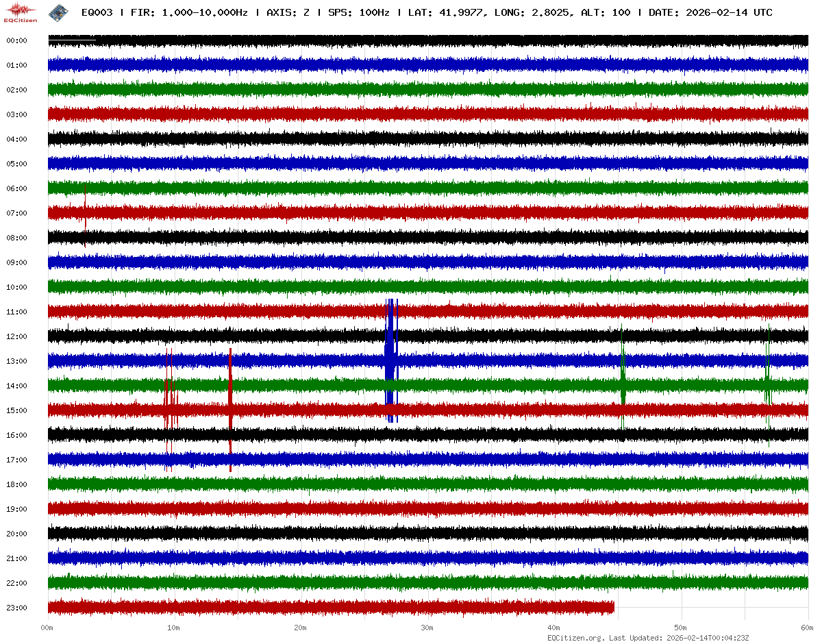Select the 13:00 hour label
This screenshot has width=822, height=644.
pyautogui.click(x=16, y=362)
